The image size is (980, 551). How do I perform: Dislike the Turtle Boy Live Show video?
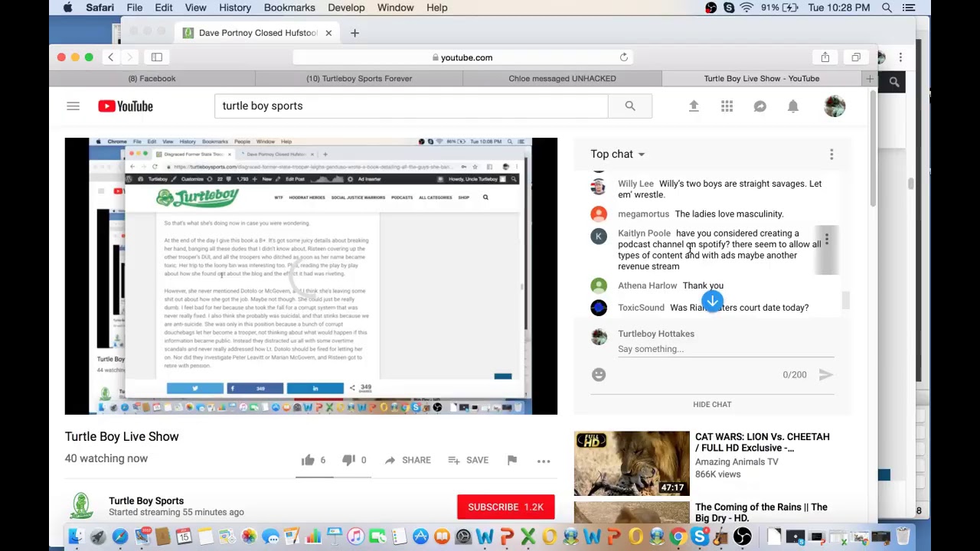point(348,460)
